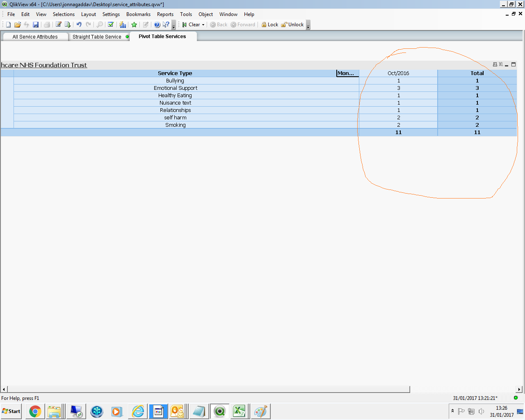This screenshot has width=525, height=420.
Task: Switch to the Straight Table Service tab
Action: point(97,37)
